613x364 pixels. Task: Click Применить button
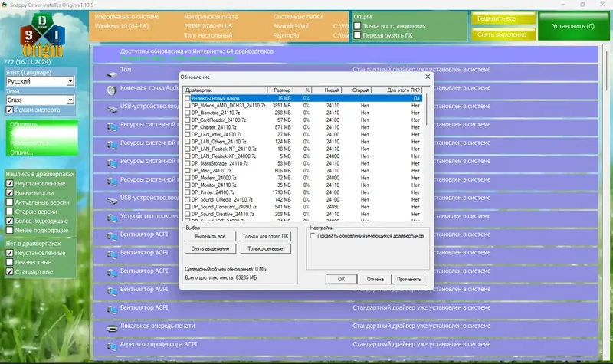[x=409, y=279]
